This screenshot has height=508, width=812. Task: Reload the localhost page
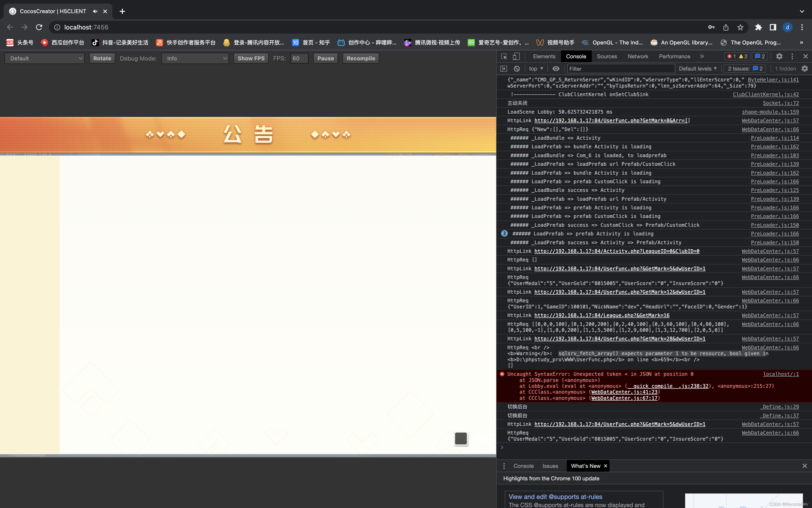click(x=39, y=27)
